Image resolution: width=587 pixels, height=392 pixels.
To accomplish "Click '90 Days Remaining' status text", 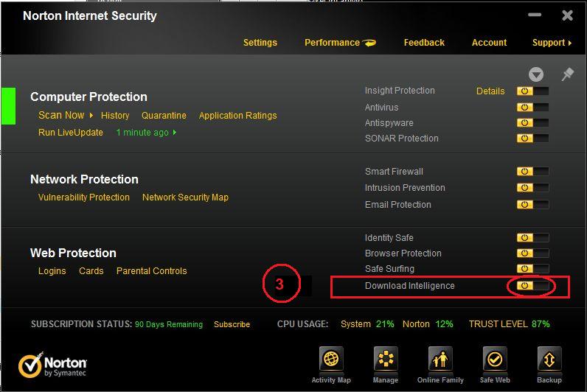I will [169, 324].
